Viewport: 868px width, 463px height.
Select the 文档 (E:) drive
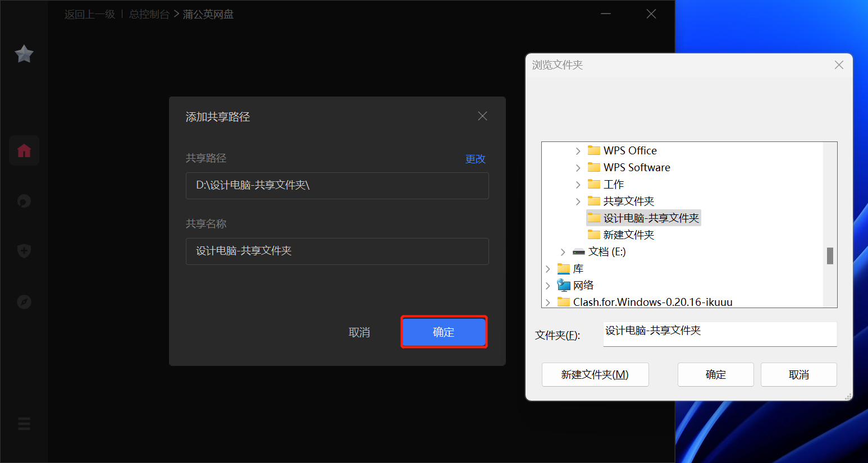click(599, 251)
